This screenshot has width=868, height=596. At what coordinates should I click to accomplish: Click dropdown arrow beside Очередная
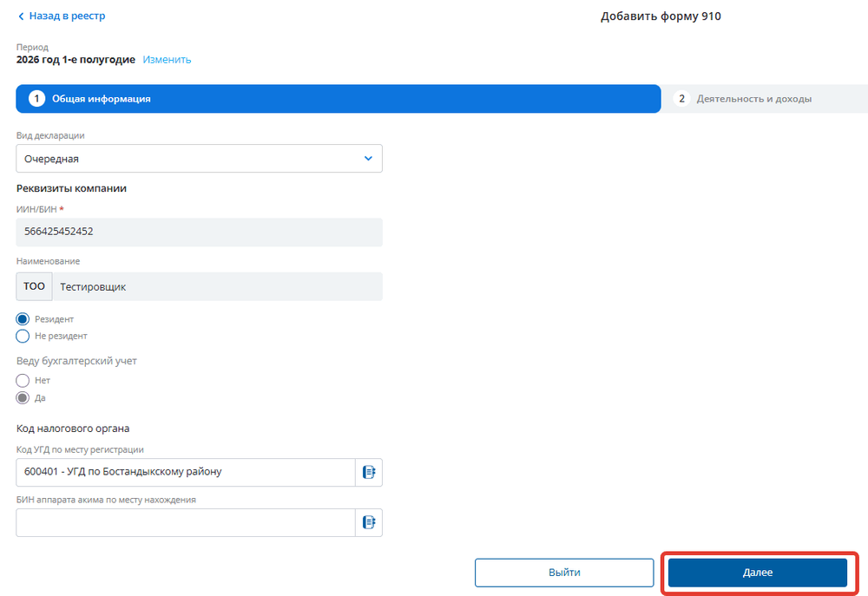pos(368,159)
